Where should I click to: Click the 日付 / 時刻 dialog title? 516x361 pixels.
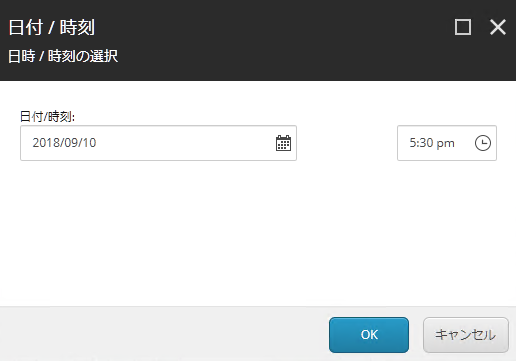(52, 27)
